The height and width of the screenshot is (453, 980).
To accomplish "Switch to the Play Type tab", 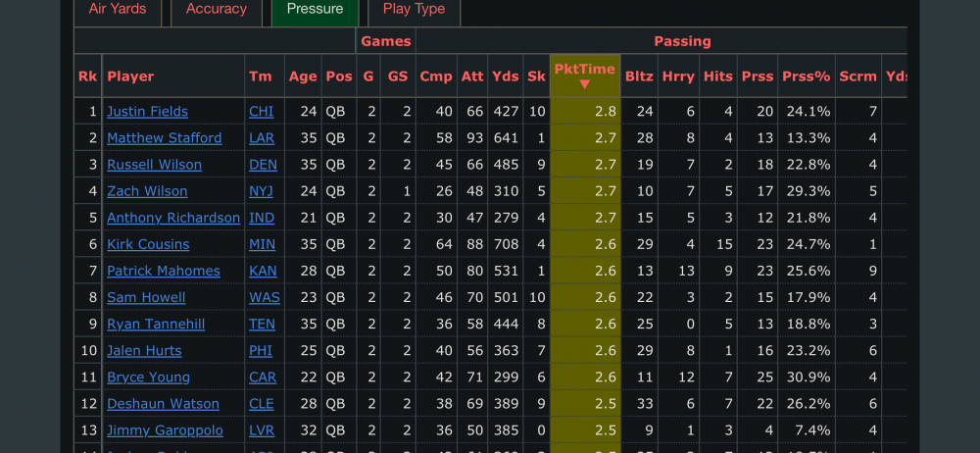I will click(x=414, y=10).
